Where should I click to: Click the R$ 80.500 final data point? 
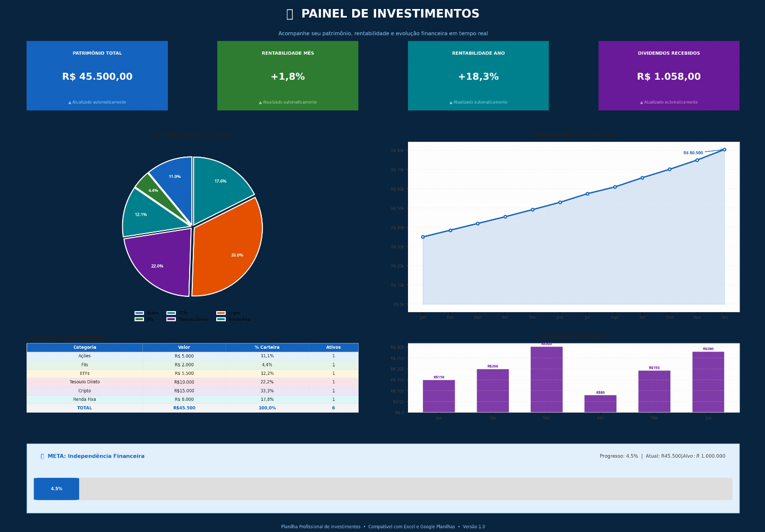click(724, 150)
